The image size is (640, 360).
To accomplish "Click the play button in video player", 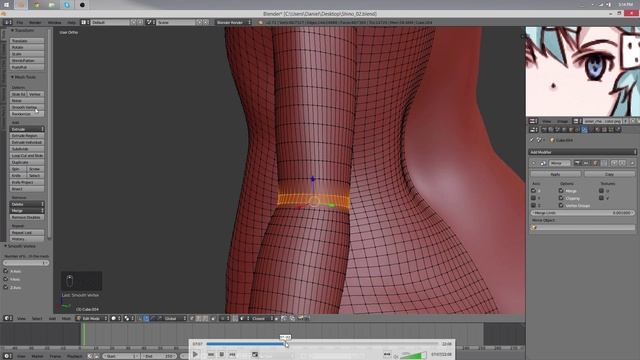I will (195, 354).
